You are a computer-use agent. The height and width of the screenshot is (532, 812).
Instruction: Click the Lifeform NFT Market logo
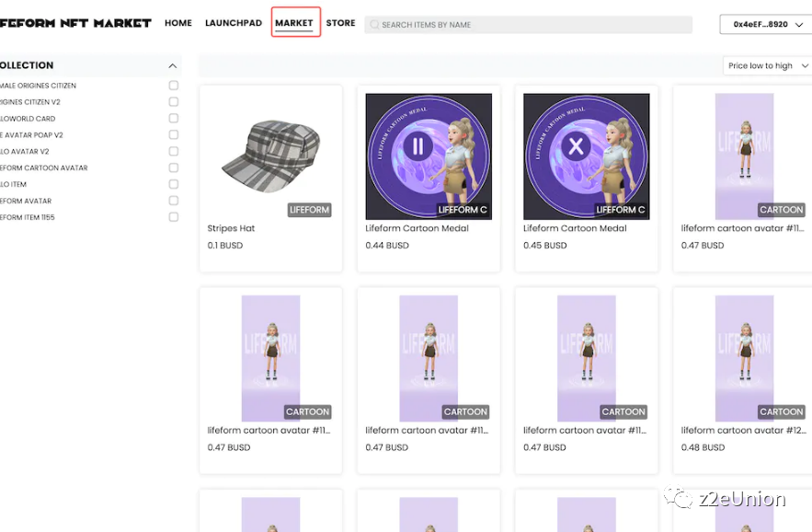click(x=75, y=23)
